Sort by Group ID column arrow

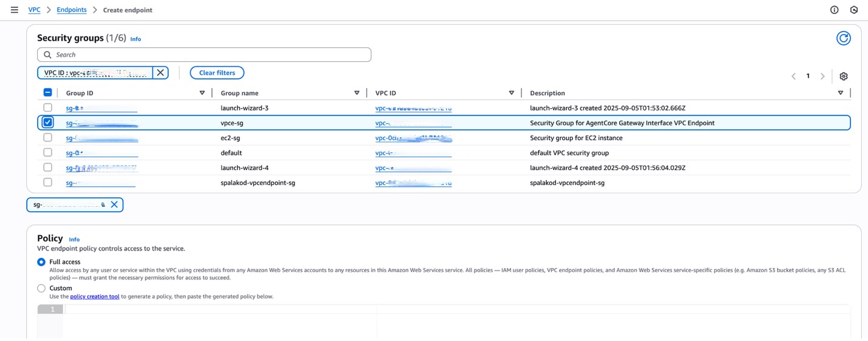[x=202, y=93]
